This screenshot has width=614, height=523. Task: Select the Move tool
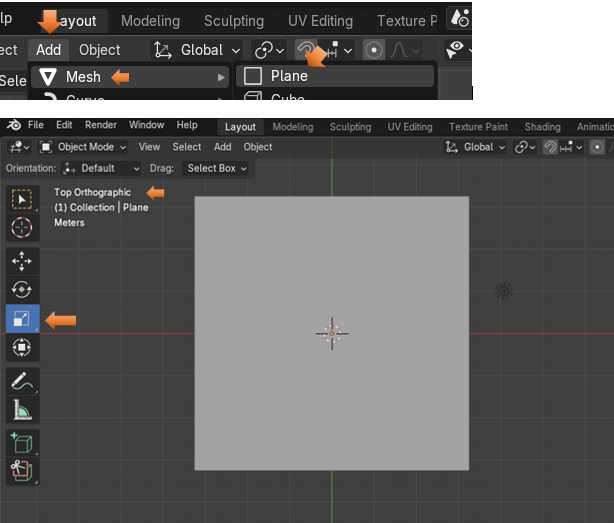[22, 261]
